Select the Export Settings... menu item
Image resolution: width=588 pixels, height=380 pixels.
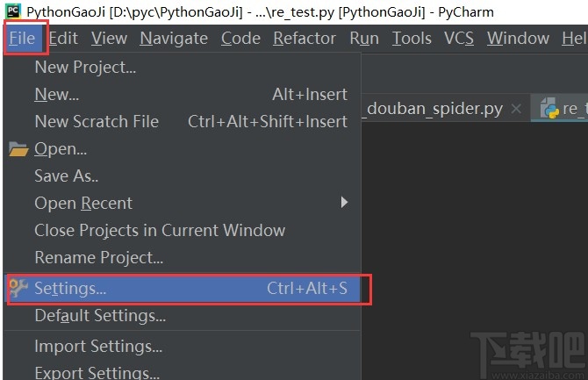click(x=97, y=372)
